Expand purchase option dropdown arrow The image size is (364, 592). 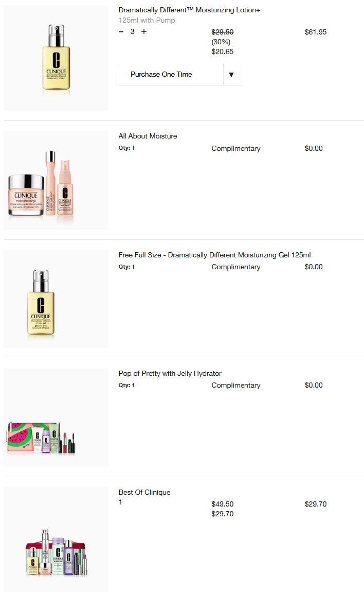pyautogui.click(x=231, y=74)
